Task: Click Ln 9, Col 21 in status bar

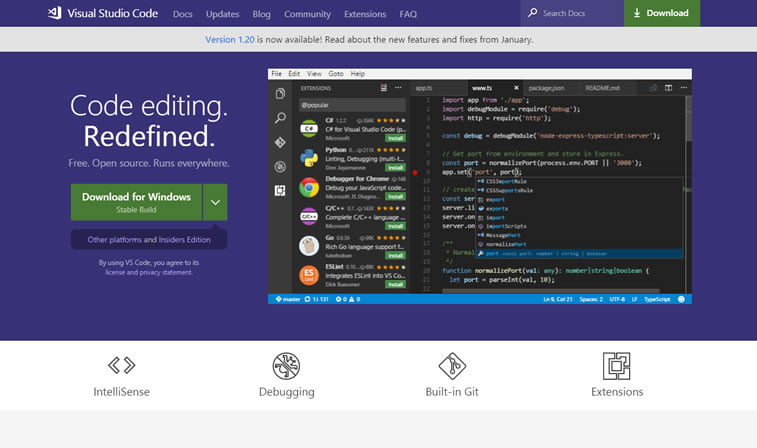Action: tap(558, 299)
